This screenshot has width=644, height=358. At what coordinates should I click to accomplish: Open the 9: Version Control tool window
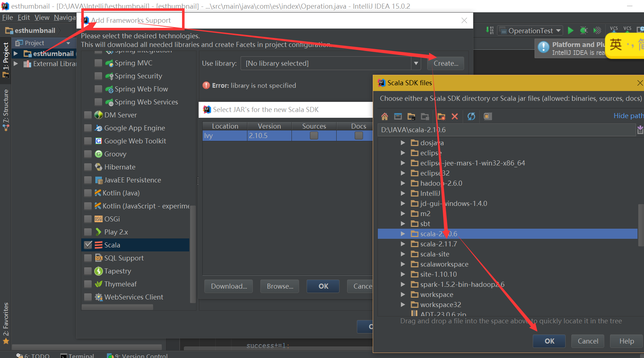click(138, 356)
